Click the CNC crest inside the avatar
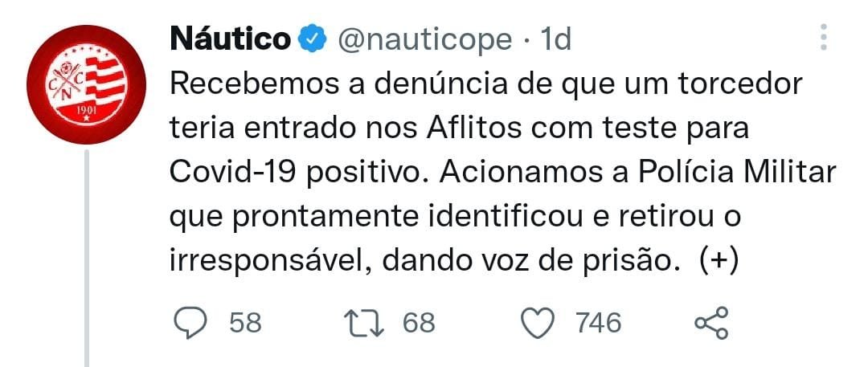Screen dimensions: 868x367 (x=86, y=84)
